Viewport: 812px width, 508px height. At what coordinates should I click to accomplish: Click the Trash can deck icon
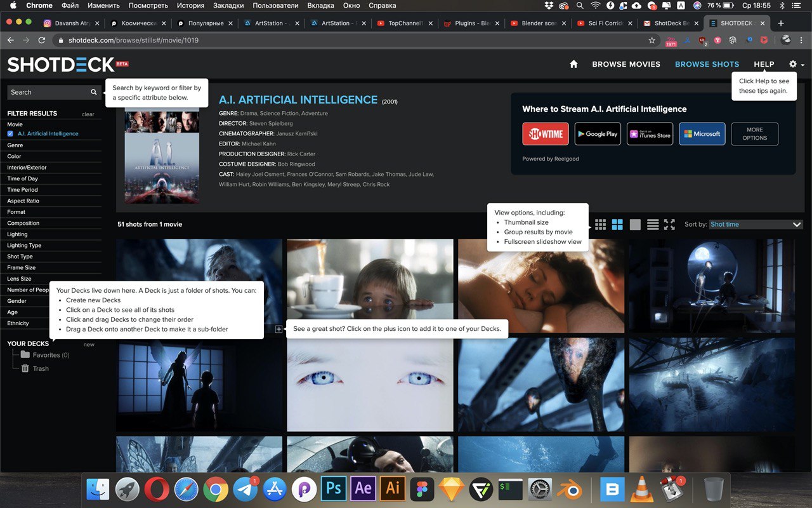(25, 368)
